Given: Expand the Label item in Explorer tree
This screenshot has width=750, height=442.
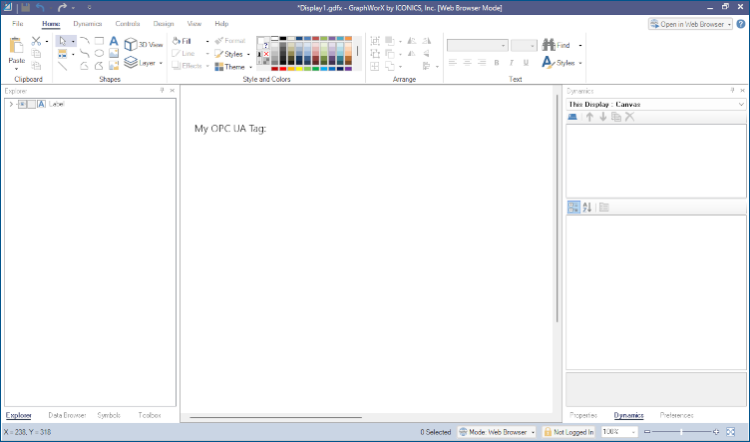Looking at the screenshot, I should click(10, 103).
